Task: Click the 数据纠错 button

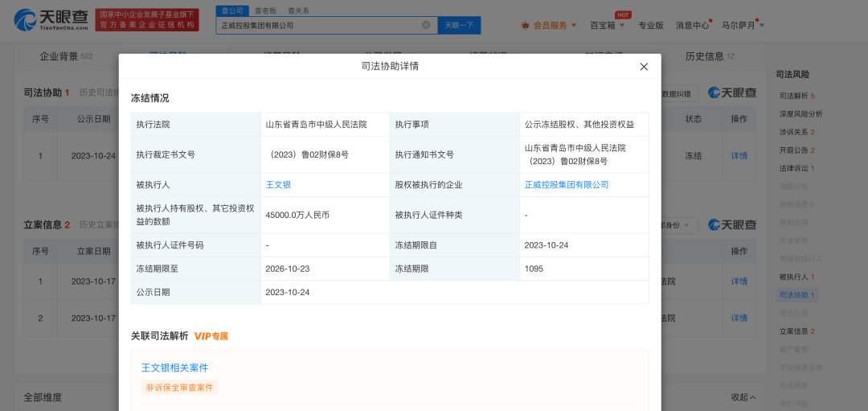Action: point(678,93)
